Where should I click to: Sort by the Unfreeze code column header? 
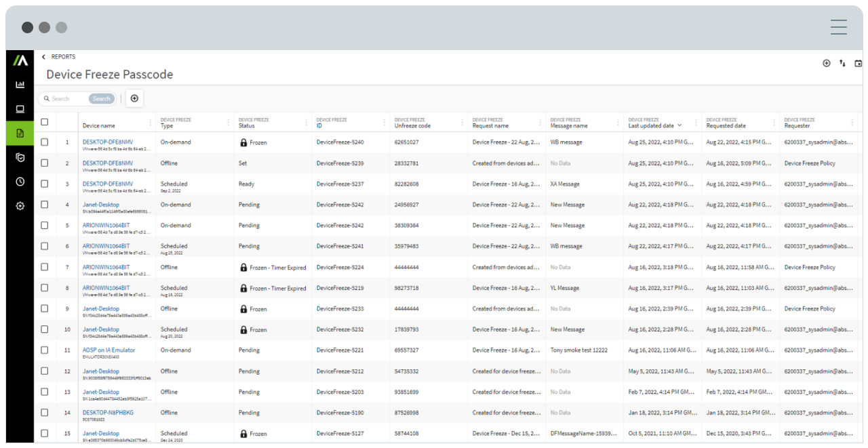[412, 125]
